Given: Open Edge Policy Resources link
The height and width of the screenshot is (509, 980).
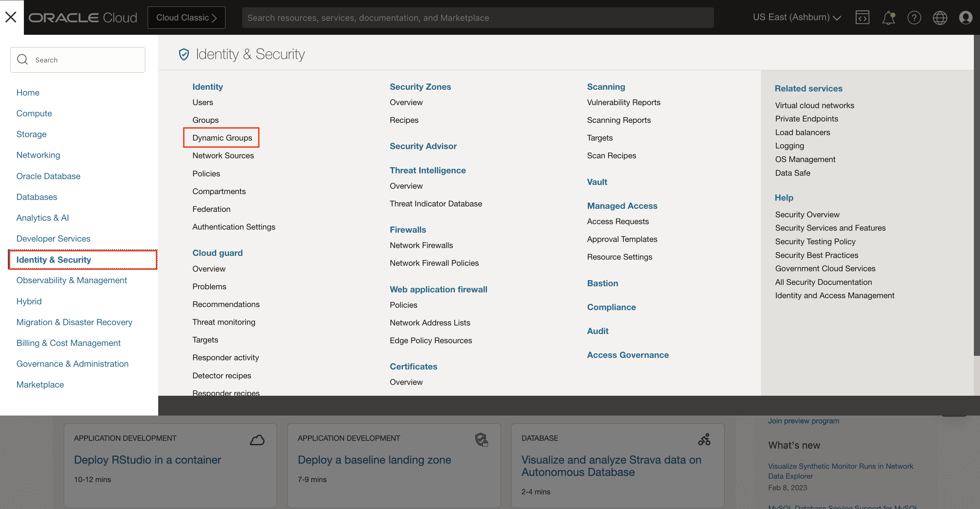Looking at the screenshot, I should pyautogui.click(x=431, y=340).
